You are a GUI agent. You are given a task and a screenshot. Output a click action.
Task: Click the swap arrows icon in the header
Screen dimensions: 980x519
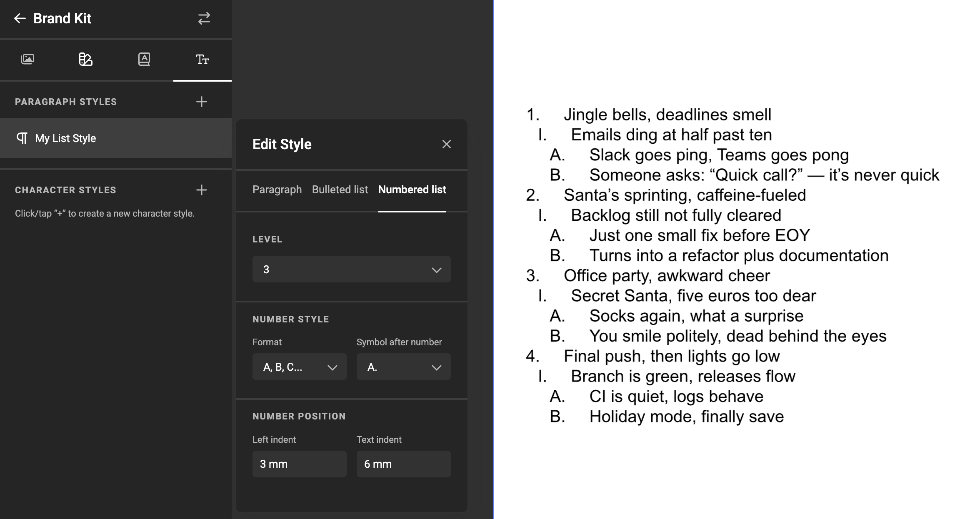(204, 18)
